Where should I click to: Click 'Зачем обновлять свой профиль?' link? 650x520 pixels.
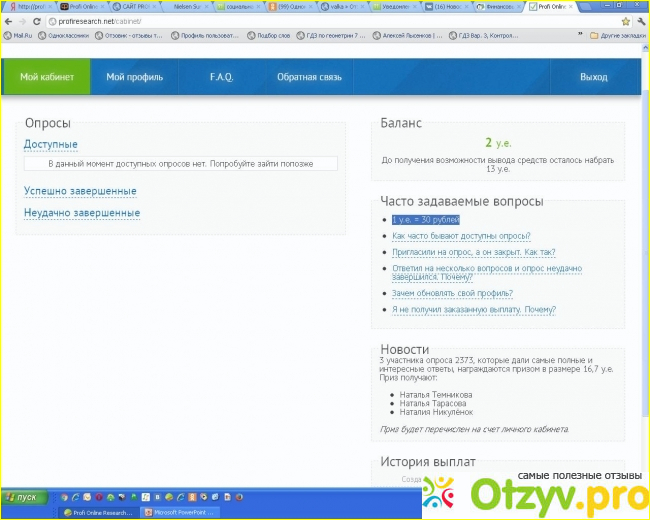[452, 293]
